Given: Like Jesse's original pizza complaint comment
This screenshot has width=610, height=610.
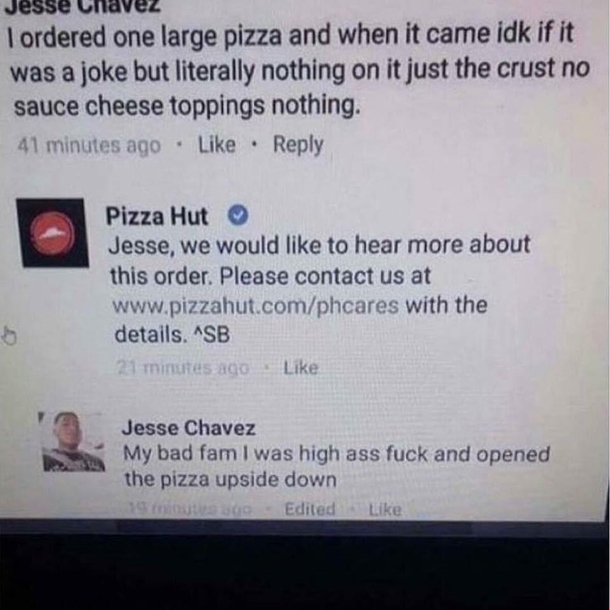Looking at the screenshot, I should tap(217, 145).
